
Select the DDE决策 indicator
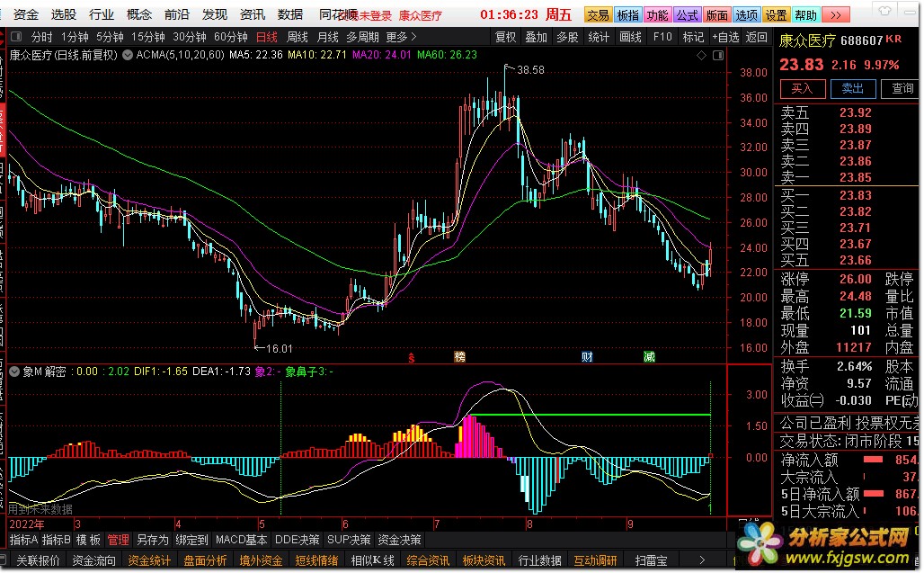297,540
